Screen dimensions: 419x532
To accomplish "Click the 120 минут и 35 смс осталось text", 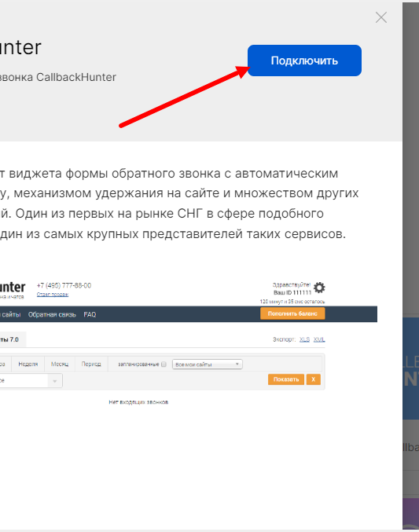I will point(292,301).
